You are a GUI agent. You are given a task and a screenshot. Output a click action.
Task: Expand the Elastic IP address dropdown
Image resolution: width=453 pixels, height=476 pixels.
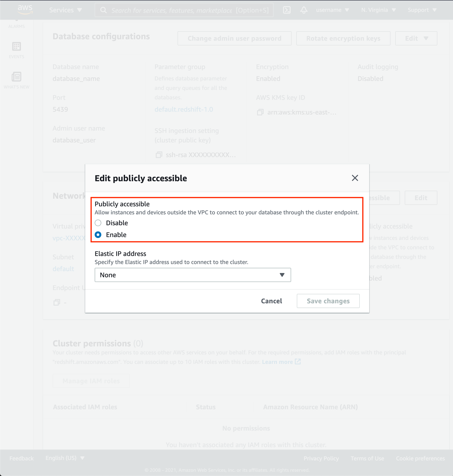(x=192, y=275)
